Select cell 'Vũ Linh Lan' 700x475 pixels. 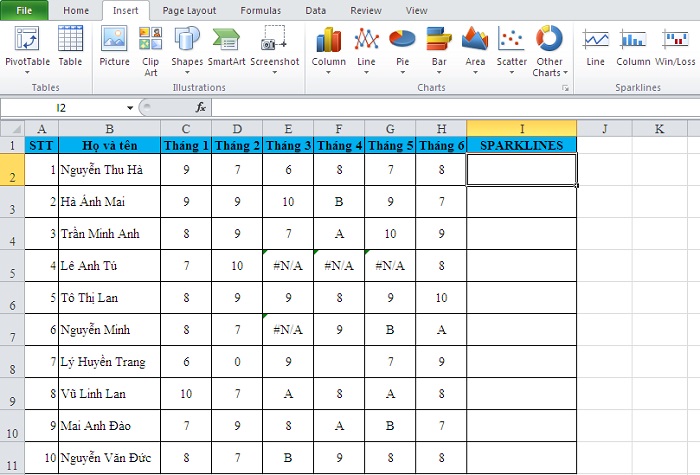pos(109,394)
